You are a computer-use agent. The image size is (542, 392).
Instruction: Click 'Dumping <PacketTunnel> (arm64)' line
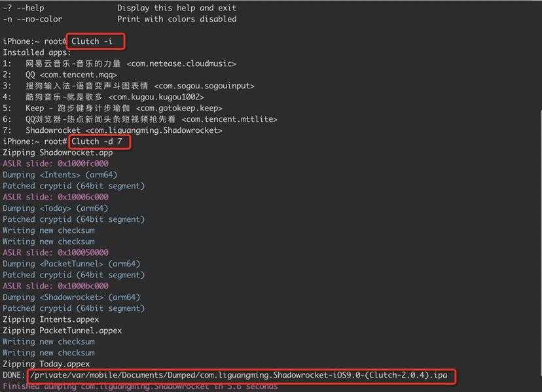(x=71, y=264)
